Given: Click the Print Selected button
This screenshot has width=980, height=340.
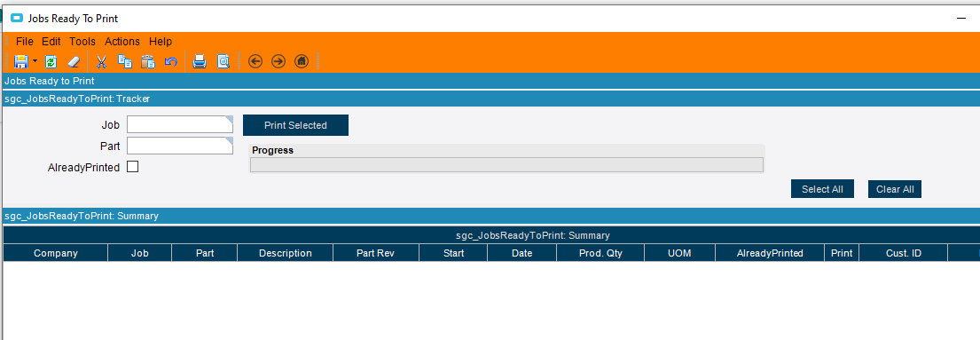Looking at the screenshot, I should click(x=295, y=125).
